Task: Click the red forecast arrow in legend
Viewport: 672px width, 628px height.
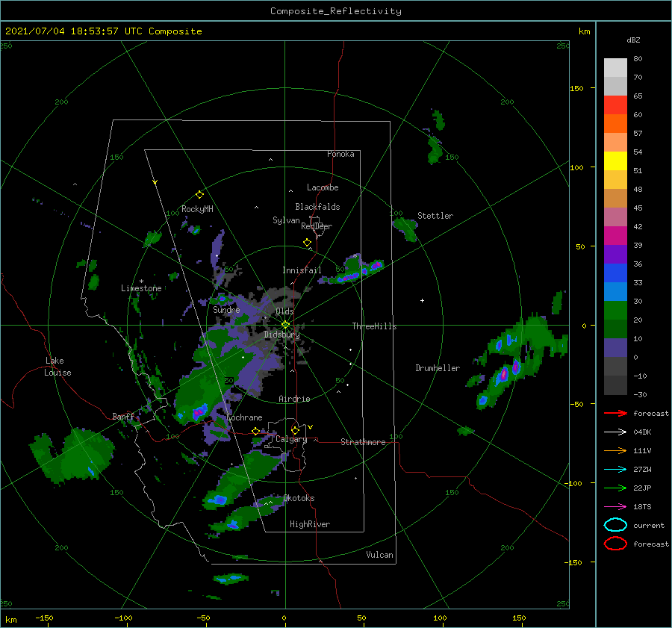Action: 615,413
